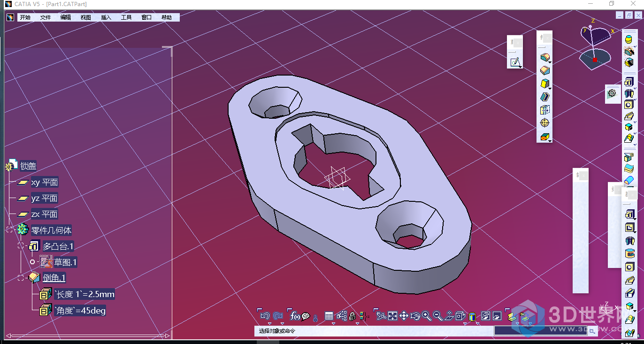The height and width of the screenshot is (344, 644).
Task: Select the yz 平面 tree item
Action: coord(44,198)
